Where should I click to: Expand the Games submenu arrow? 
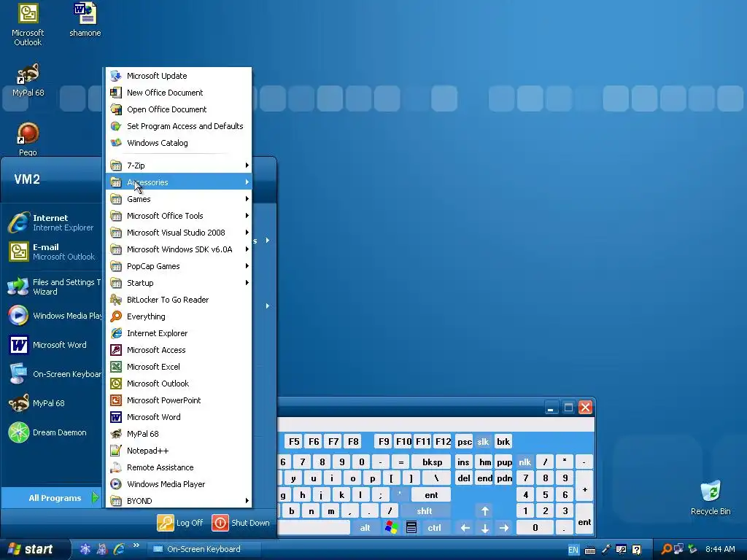[x=247, y=199]
